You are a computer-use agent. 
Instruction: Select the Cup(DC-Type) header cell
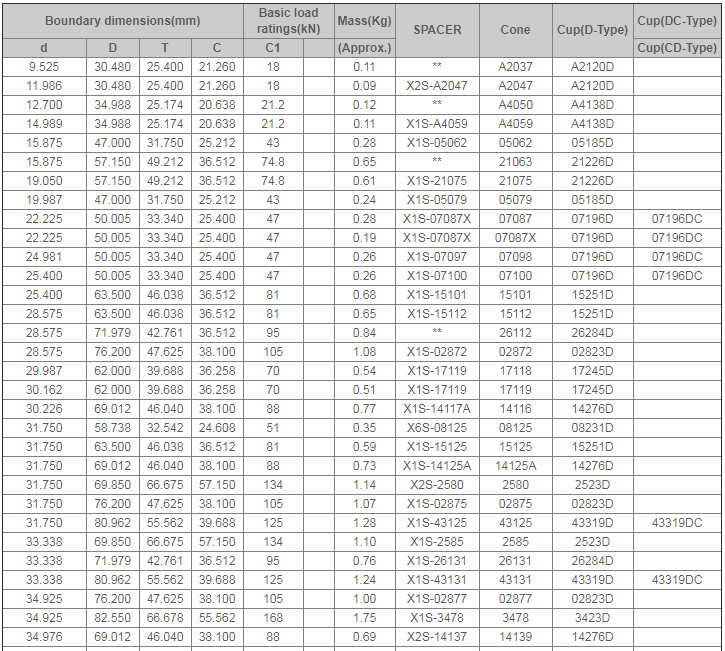tap(677, 20)
